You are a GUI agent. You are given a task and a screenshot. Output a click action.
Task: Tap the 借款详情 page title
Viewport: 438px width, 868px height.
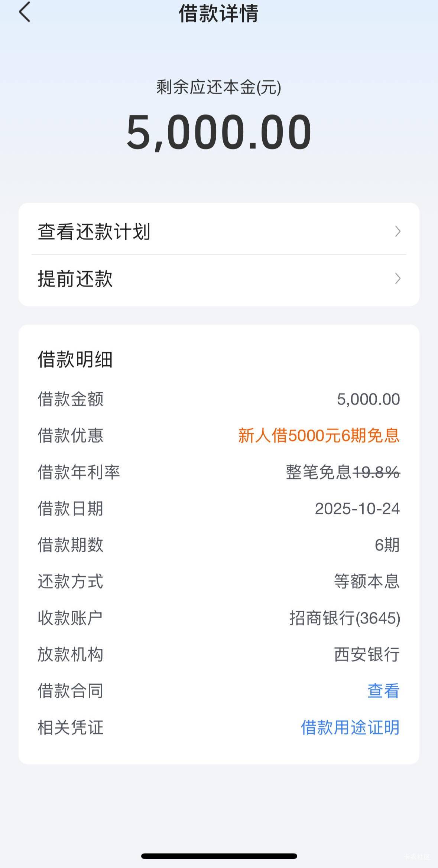pos(219,13)
